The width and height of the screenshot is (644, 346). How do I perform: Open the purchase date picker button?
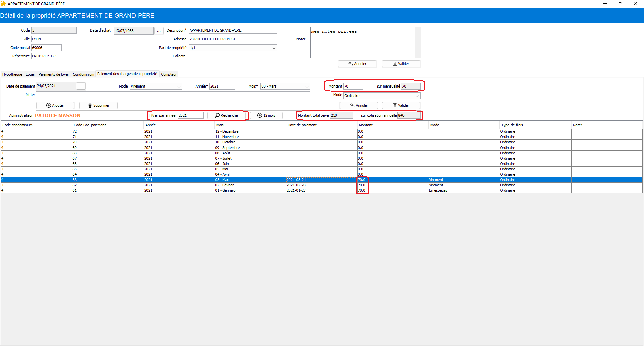[159, 31]
